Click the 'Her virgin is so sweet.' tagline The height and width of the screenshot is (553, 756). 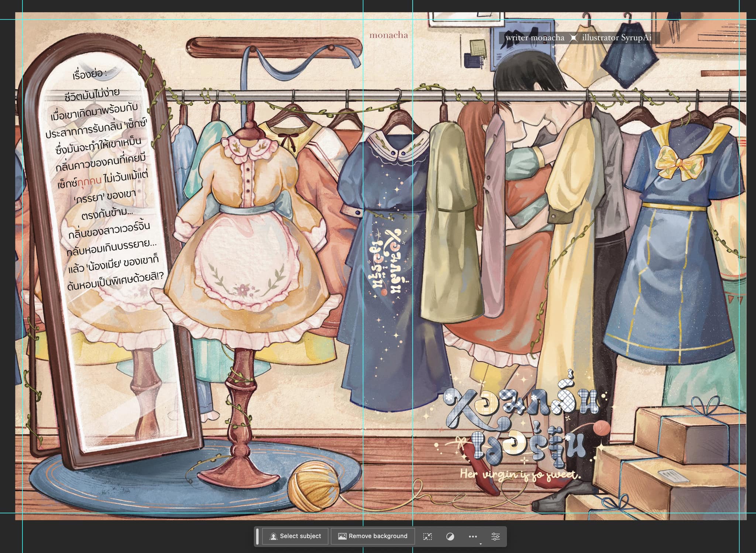tap(520, 474)
